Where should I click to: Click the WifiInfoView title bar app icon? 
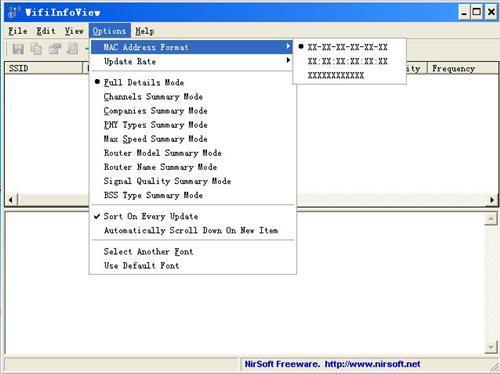pyautogui.click(x=14, y=12)
